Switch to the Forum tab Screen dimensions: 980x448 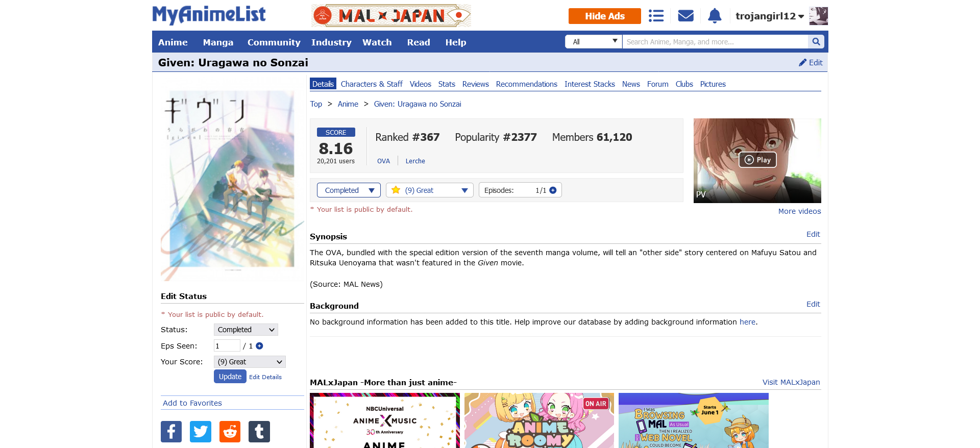coord(658,84)
